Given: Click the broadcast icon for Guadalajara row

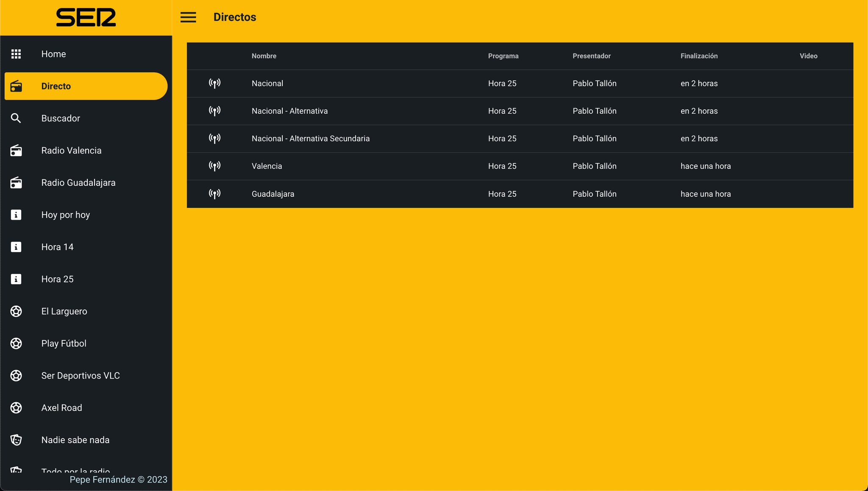Looking at the screenshot, I should [214, 194].
